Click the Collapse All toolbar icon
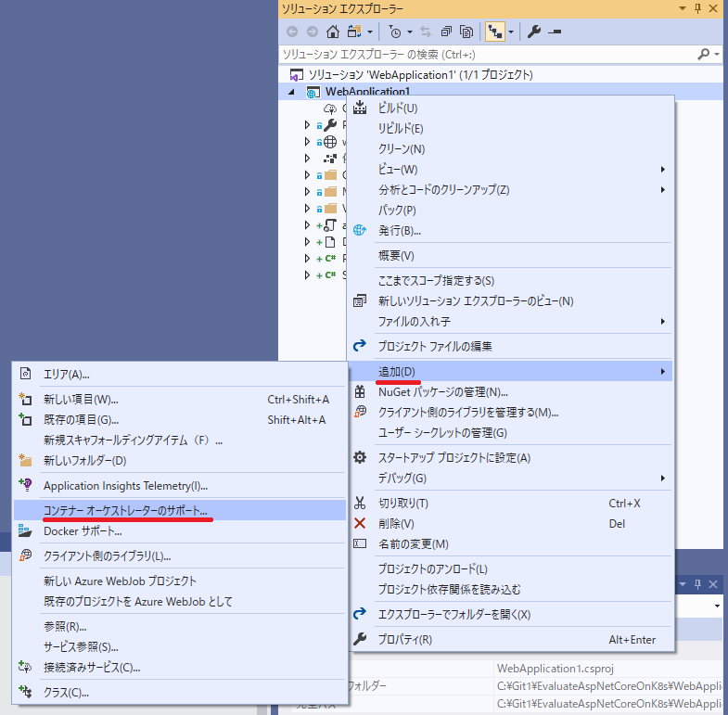 446,32
